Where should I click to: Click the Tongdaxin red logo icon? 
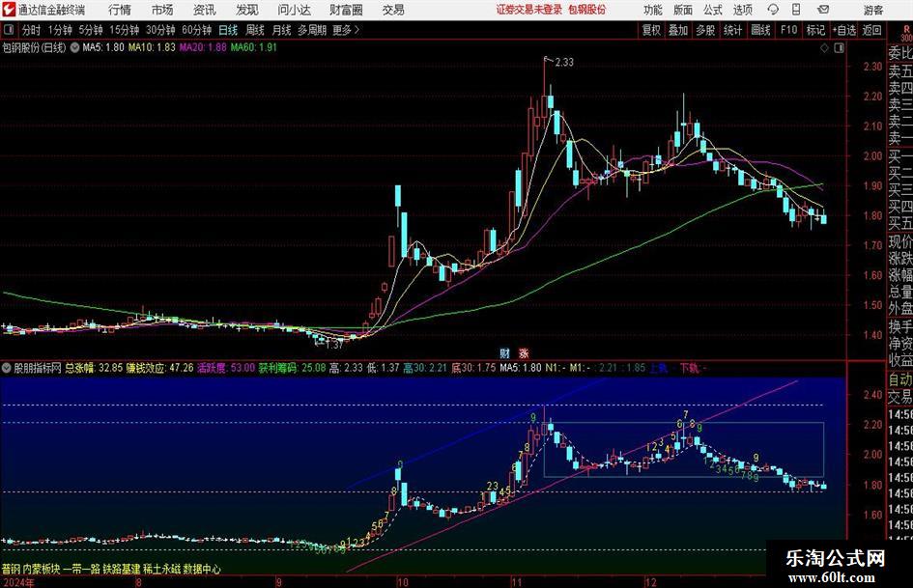(x=8, y=10)
